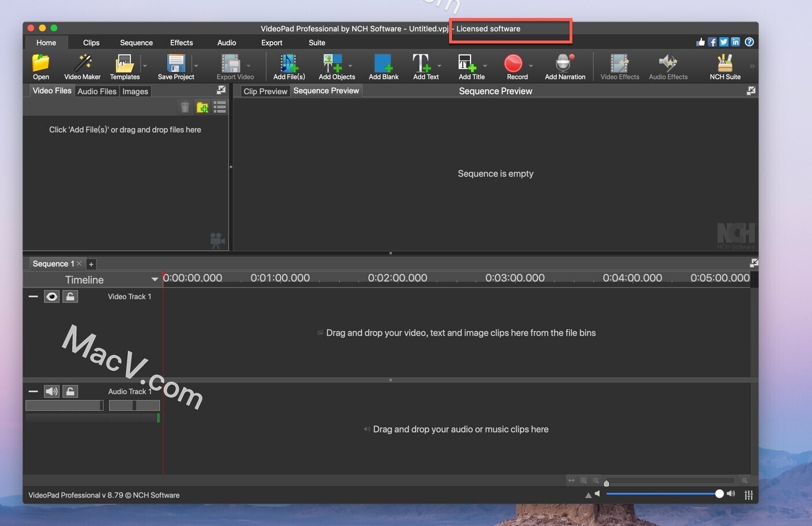The height and width of the screenshot is (526, 812).
Task: Adjust the master volume slider
Action: [664, 494]
